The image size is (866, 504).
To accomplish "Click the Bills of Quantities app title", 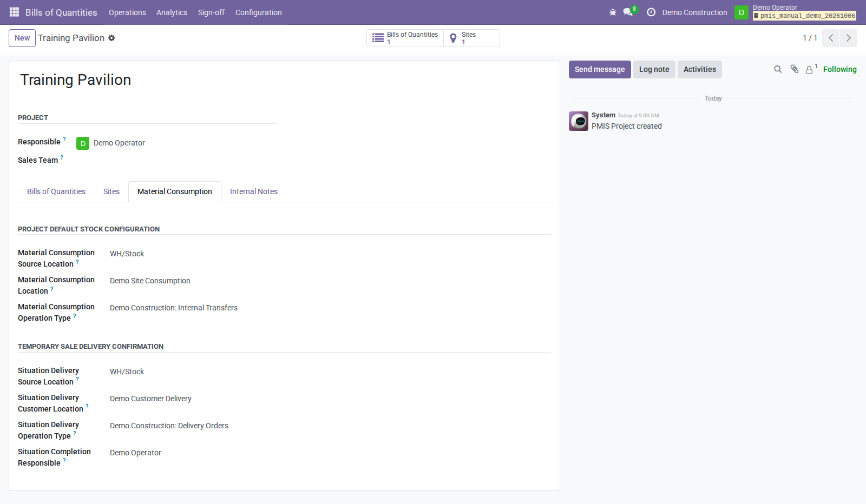I will pos(61,12).
